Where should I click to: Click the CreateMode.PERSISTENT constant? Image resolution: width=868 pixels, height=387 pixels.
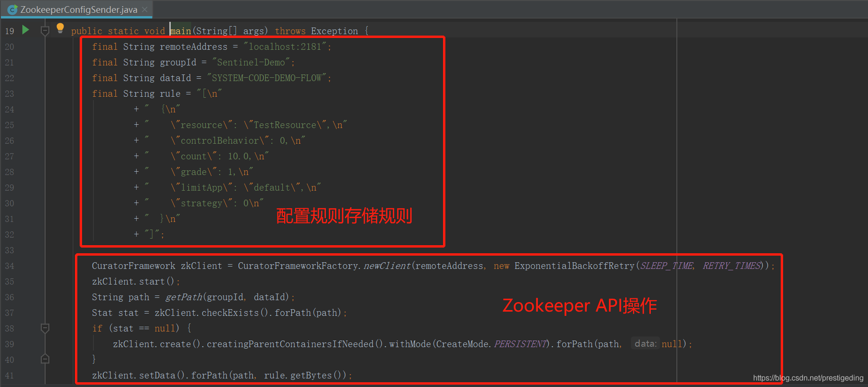click(x=492, y=344)
